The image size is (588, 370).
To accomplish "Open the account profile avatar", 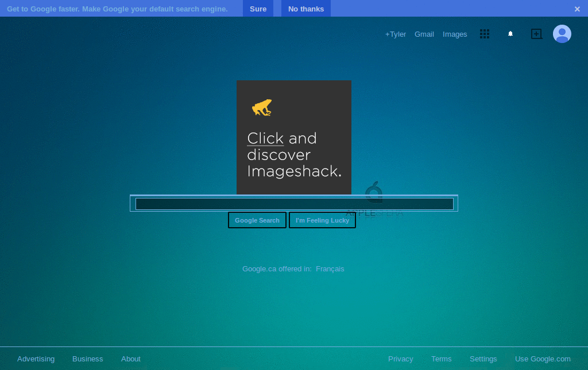I will tap(562, 34).
